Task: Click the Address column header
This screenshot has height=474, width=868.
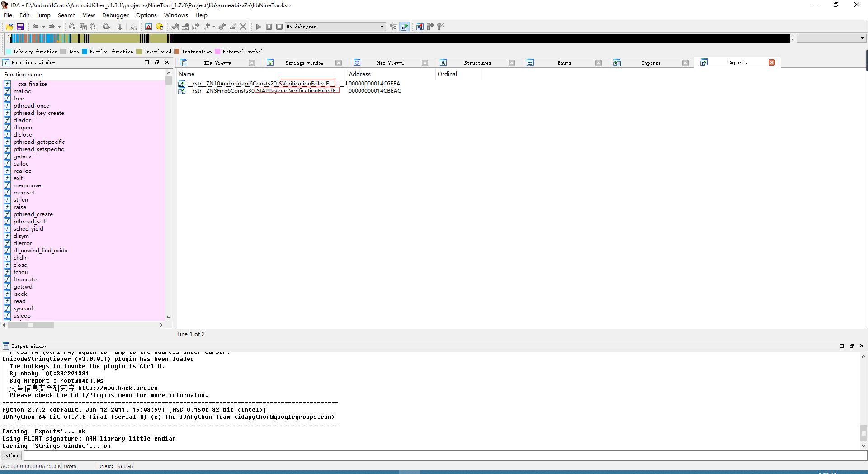Action: [x=360, y=74]
